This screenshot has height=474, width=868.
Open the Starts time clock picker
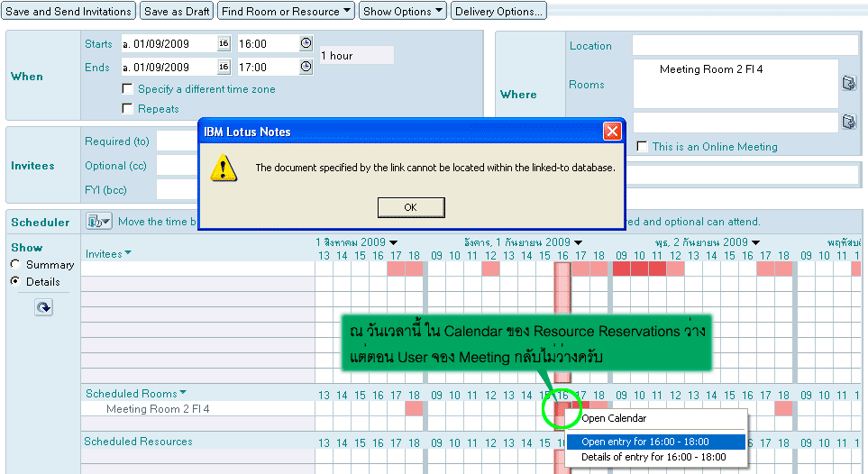[306, 43]
